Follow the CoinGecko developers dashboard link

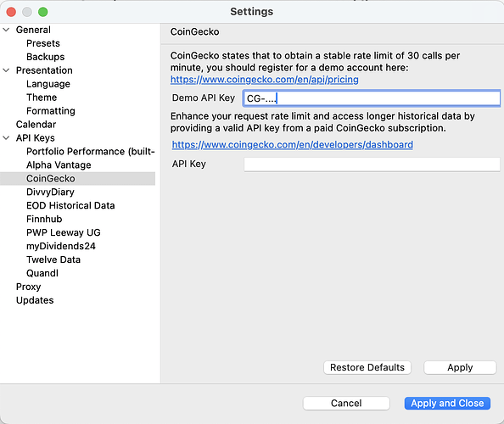(x=293, y=144)
